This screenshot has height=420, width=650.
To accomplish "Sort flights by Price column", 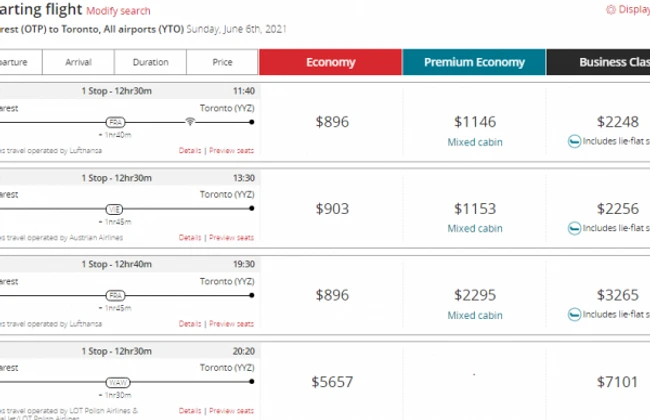I will pos(222,62).
